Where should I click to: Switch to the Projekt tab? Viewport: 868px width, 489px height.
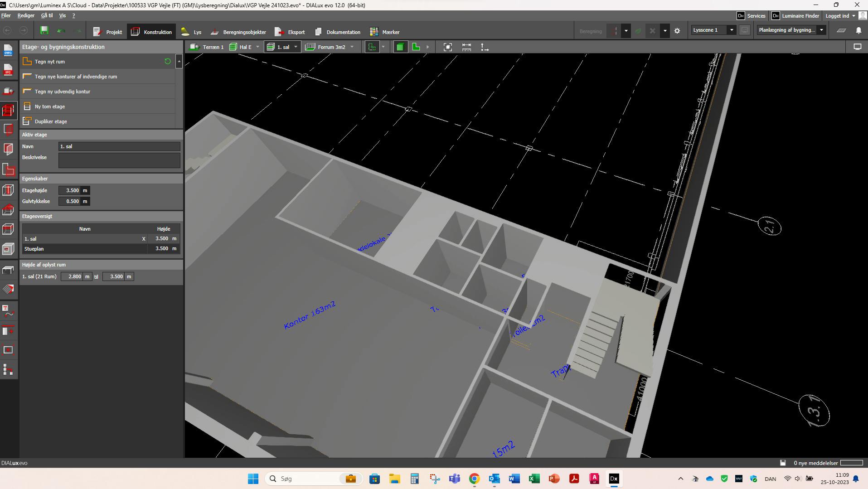(107, 32)
